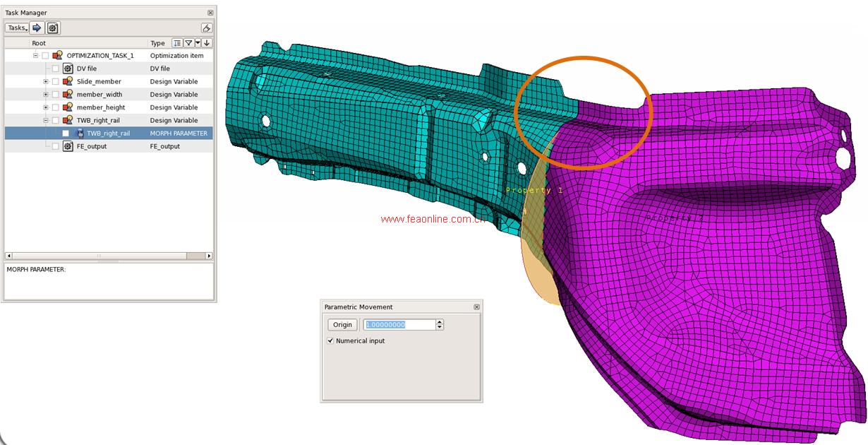Collapse the TWB_right_rail design variable node

[46, 121]
